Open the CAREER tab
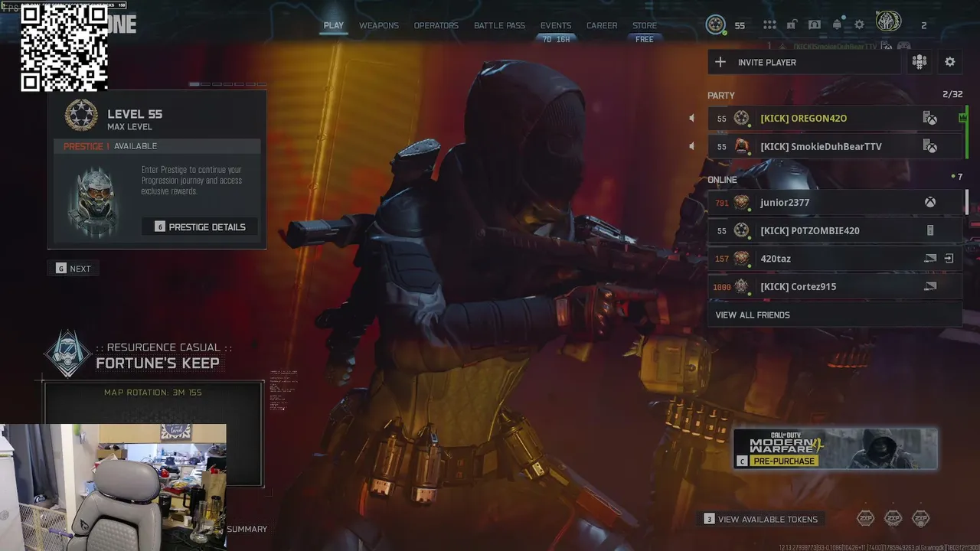This screenshot has width=980, height=551. 602,25
